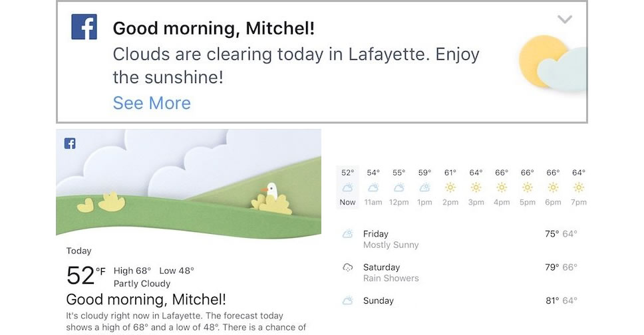
Task: Click the Saturday rain showers icon
Action: click(x=347, y=267)
